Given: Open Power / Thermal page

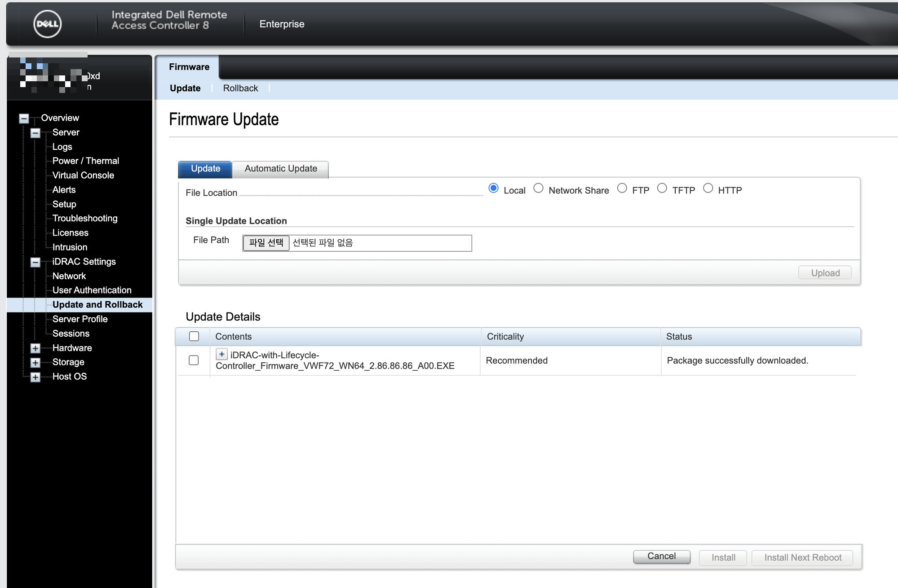Looking at the screenshot, I should point(85,161).
